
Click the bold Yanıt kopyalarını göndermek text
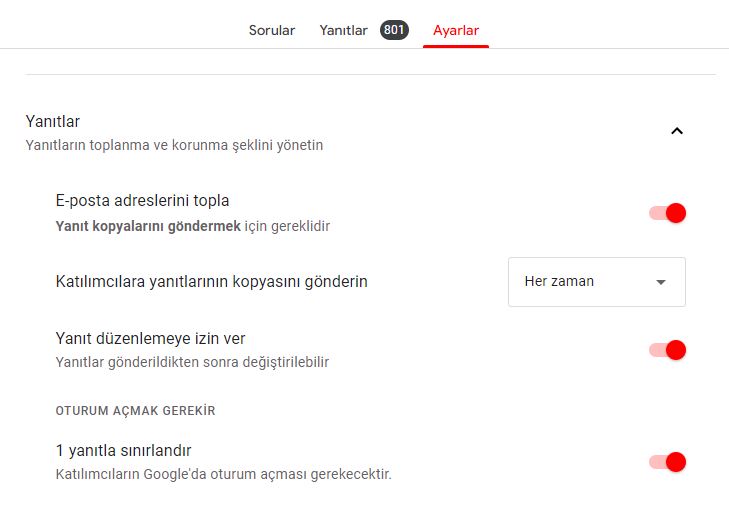148,226
